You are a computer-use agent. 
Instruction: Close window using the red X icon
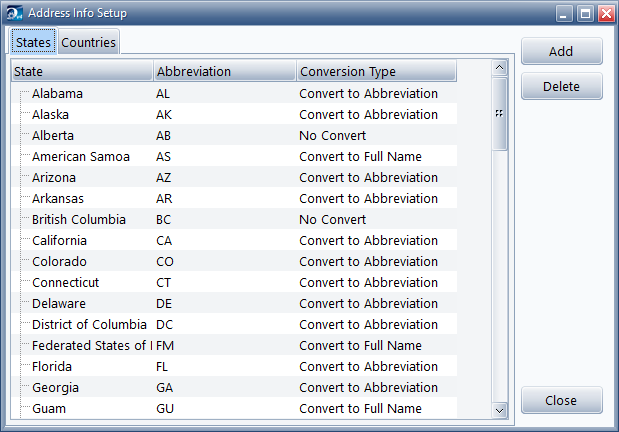[605, 14]
